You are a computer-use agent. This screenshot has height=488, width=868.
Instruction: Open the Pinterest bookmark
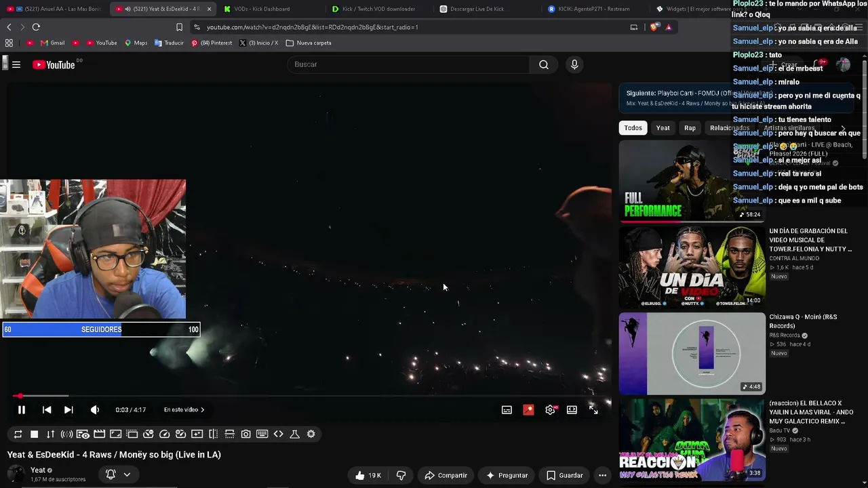tap(211, 43)
